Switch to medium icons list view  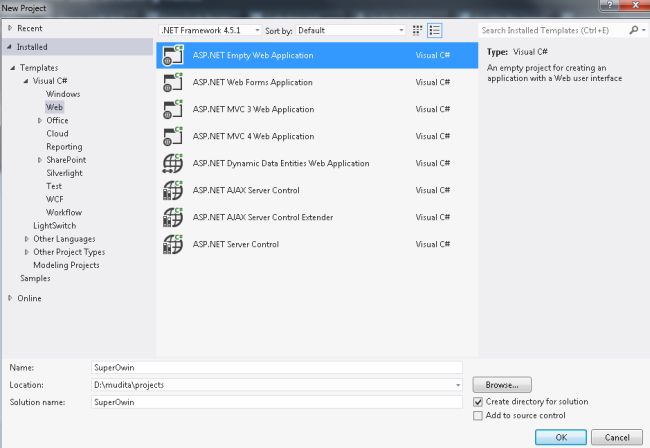(x=434, y=30)
